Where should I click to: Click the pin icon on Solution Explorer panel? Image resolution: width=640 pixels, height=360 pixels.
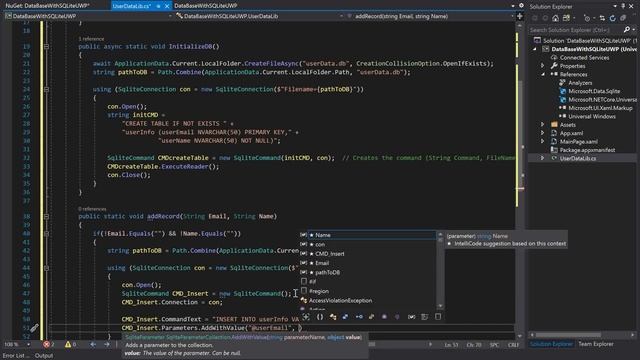pos(623,6)
